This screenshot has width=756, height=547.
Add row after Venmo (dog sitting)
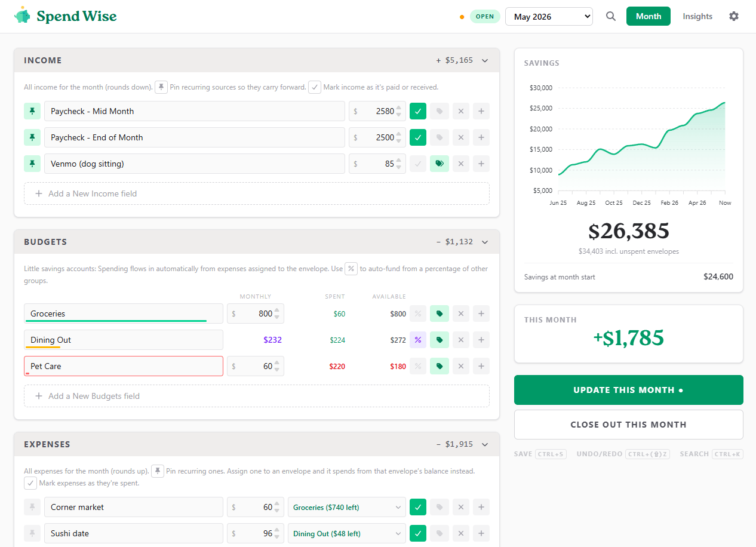point(481,164)
